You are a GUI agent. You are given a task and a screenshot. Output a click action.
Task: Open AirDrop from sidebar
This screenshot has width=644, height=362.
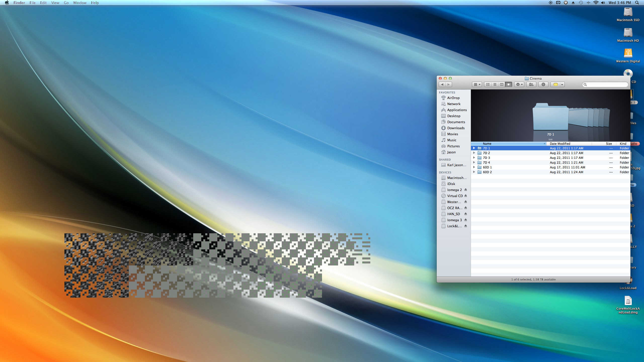point(453,98)
